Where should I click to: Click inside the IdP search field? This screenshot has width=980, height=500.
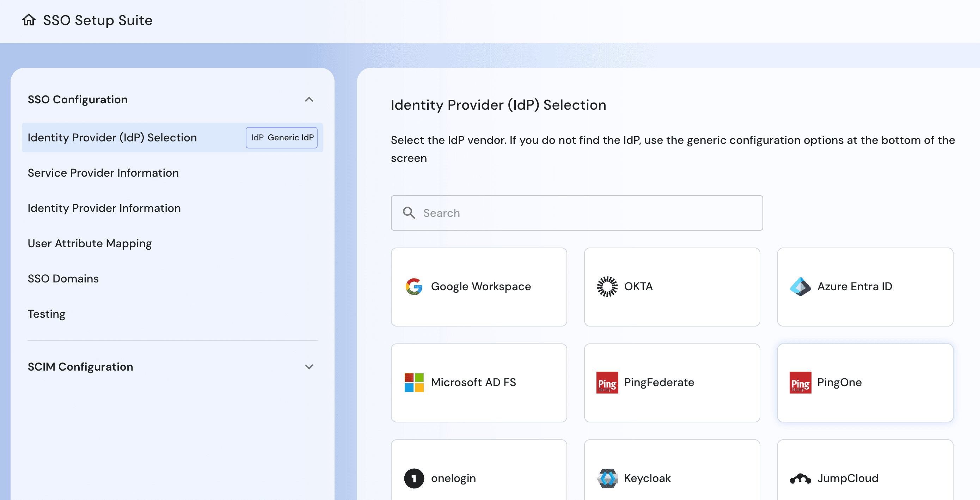(533, 213)
